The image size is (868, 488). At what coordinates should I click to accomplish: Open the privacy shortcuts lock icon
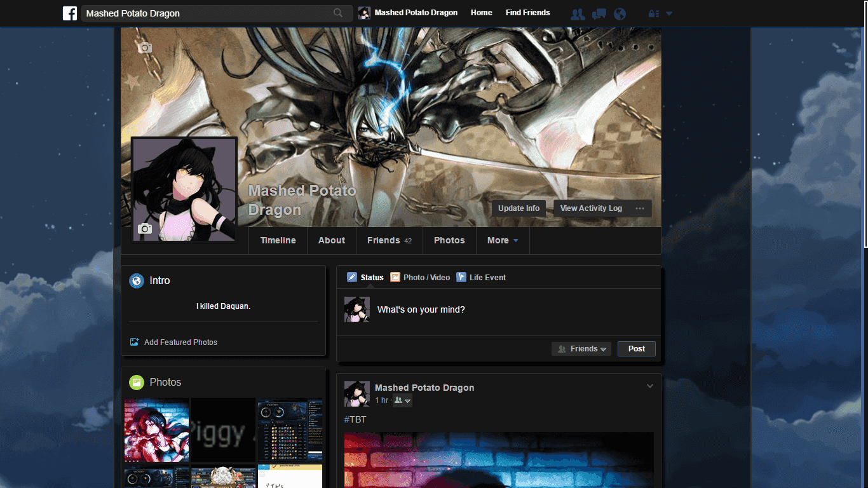(x=653, y=13)
